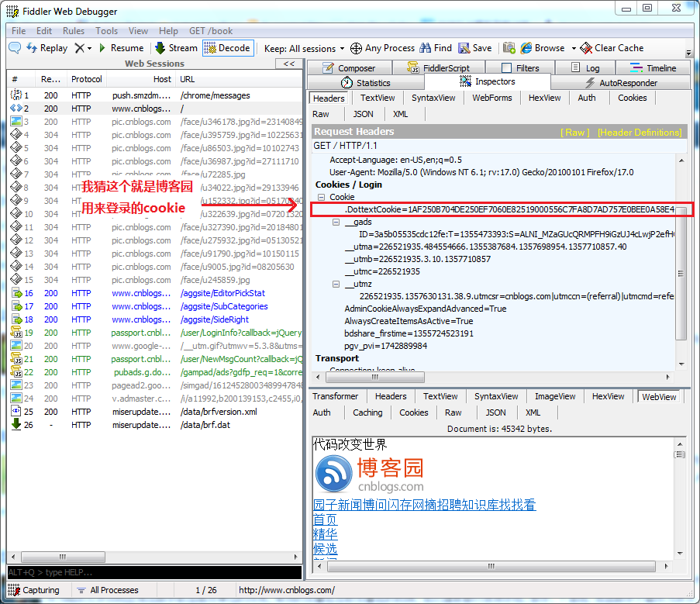700x604 pixels.
Task: Select session 19 /user/LoginInfo row
Action: tap(155, 333)
